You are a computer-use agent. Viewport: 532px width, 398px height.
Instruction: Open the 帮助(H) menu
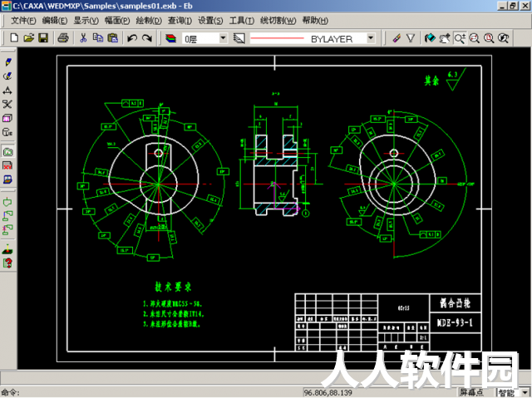[x=315, y=21]
